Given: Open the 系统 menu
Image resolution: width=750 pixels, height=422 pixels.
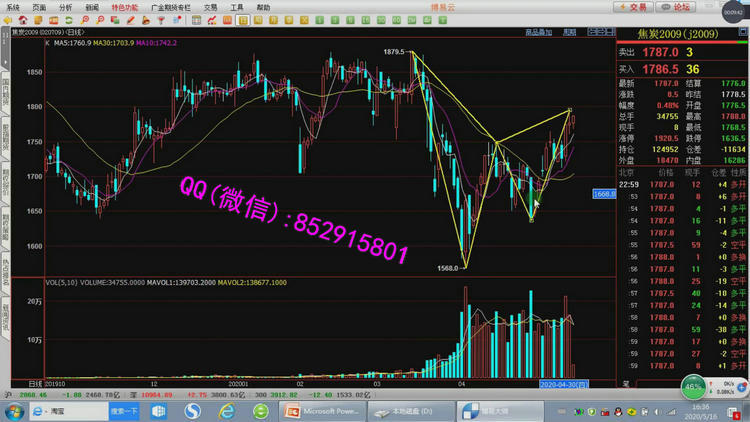Looking at the screenshot, I should (x=13, y=7).
